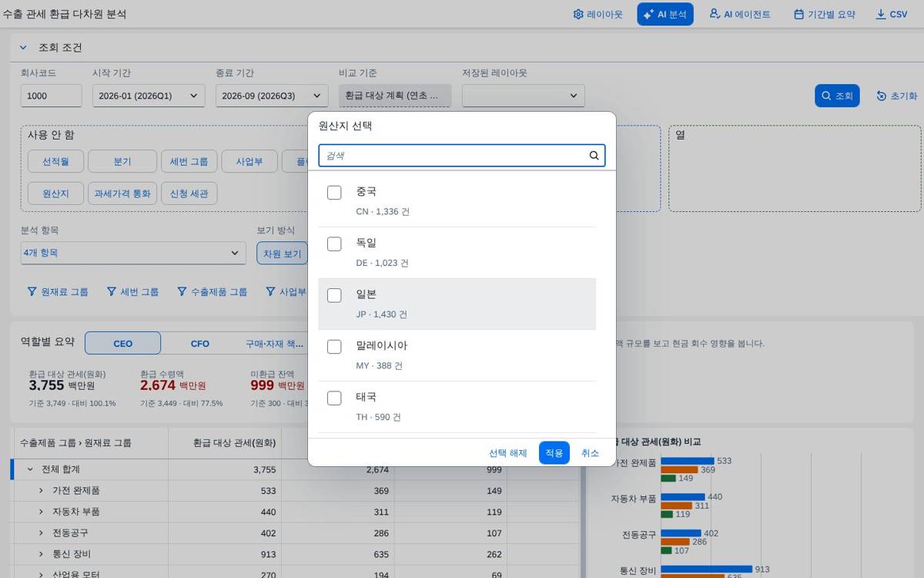
Task: Check the 말레이시아 checkbox
Action: [x=334, y=347]
